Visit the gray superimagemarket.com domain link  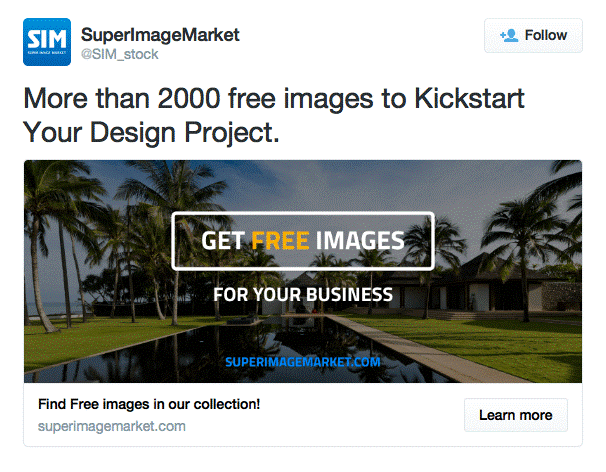tap(112, 426)
